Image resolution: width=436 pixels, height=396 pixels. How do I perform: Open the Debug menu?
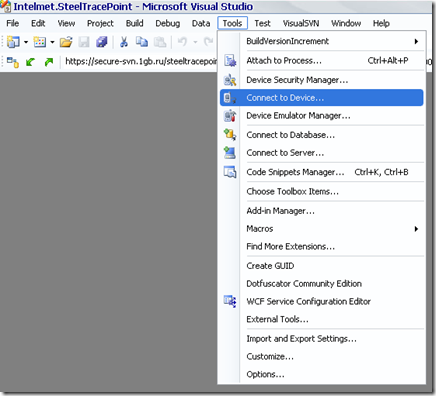coord(168,23)
